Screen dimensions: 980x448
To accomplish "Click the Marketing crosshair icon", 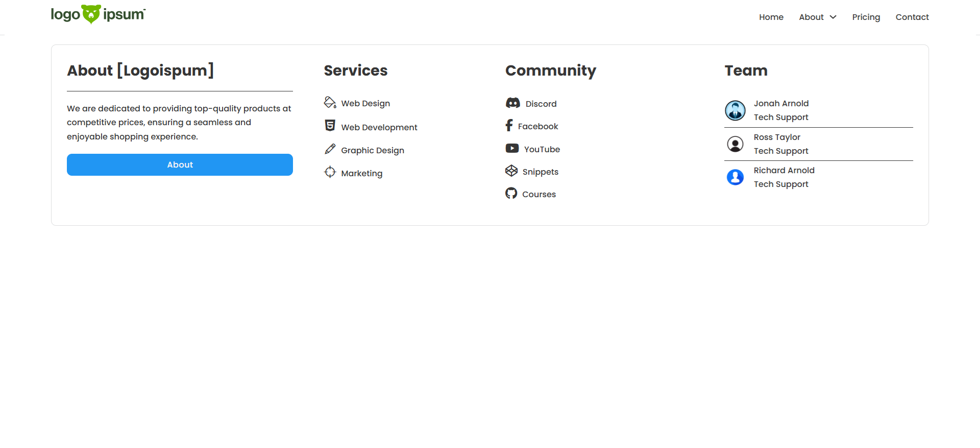I will click(x=330, y=172).
